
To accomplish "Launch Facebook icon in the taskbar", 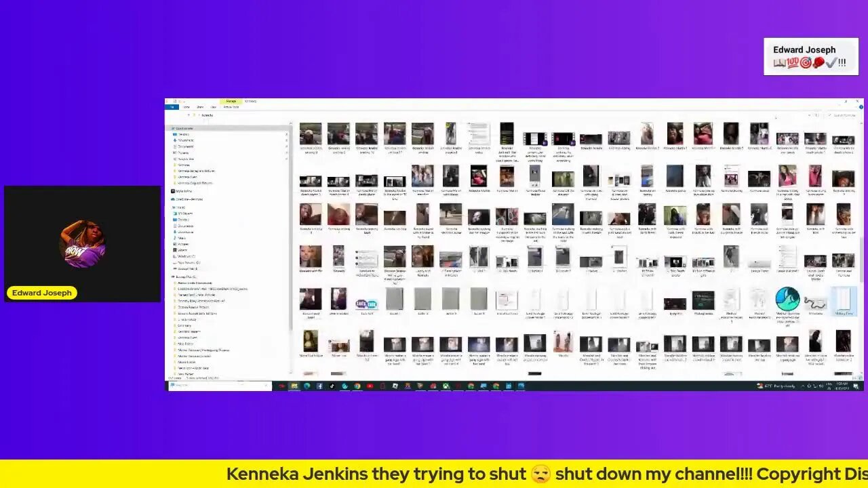I will (x=319, y=386).
